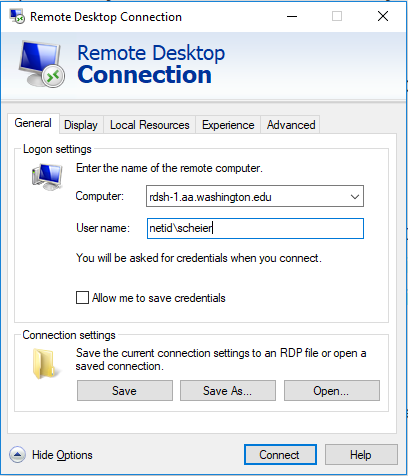Click the Help button
The height and width of the screenshot is (476, 408).
[361, 454]
